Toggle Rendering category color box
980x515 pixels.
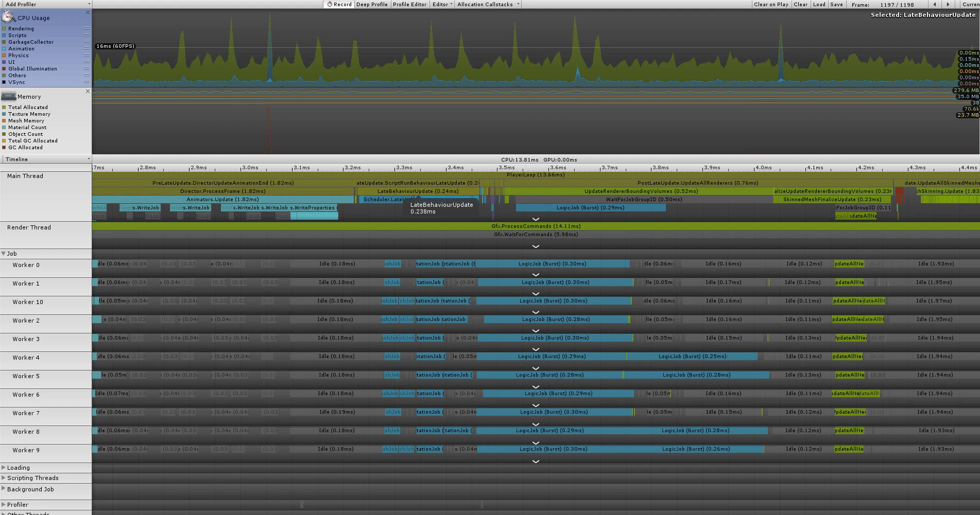pos(4,29)
